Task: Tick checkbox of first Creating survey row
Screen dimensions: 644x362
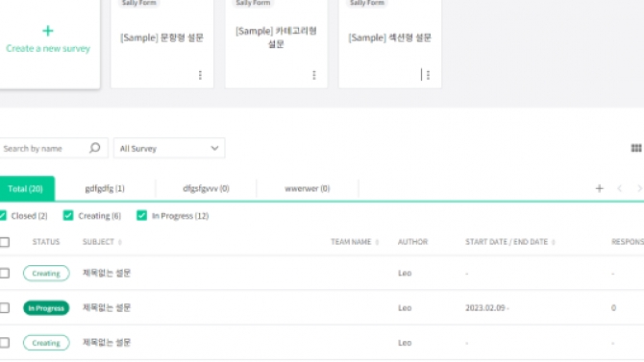Action: [5, 273]
